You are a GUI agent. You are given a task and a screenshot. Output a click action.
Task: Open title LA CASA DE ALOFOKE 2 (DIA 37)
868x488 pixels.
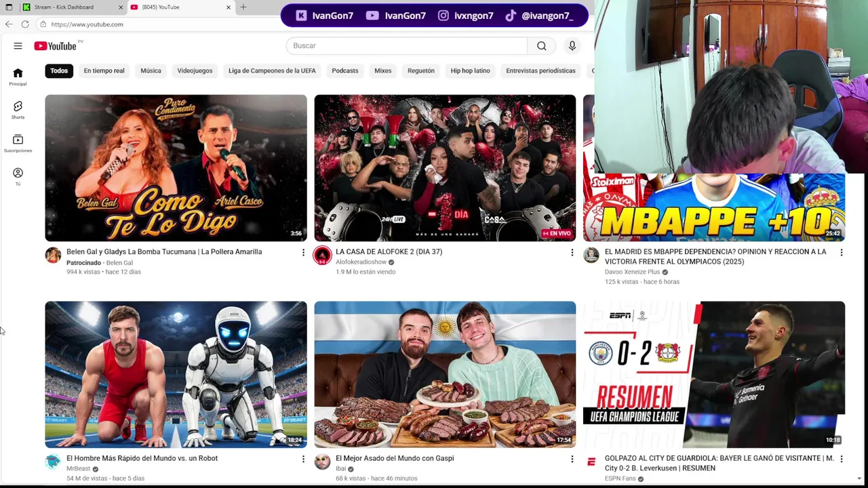tap(389, 251)
